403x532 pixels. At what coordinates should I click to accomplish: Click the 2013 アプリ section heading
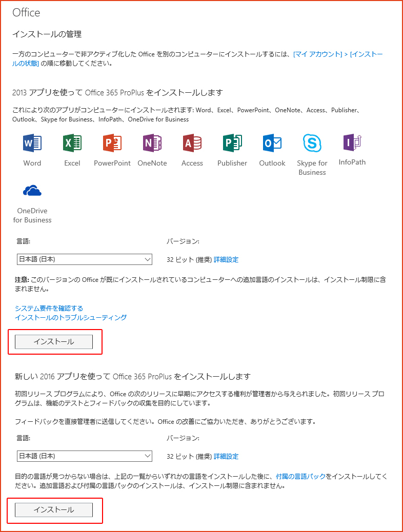[x=117, y=93]
